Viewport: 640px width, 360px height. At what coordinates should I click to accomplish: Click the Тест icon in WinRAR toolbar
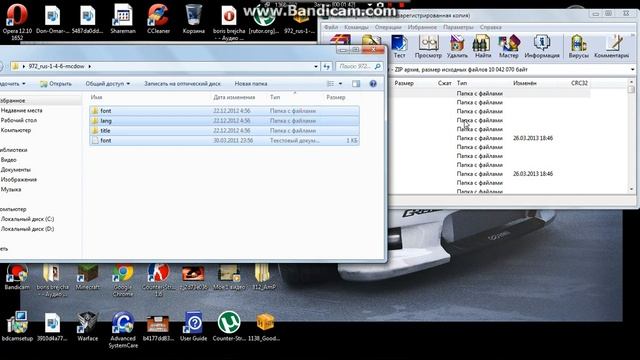399,47
